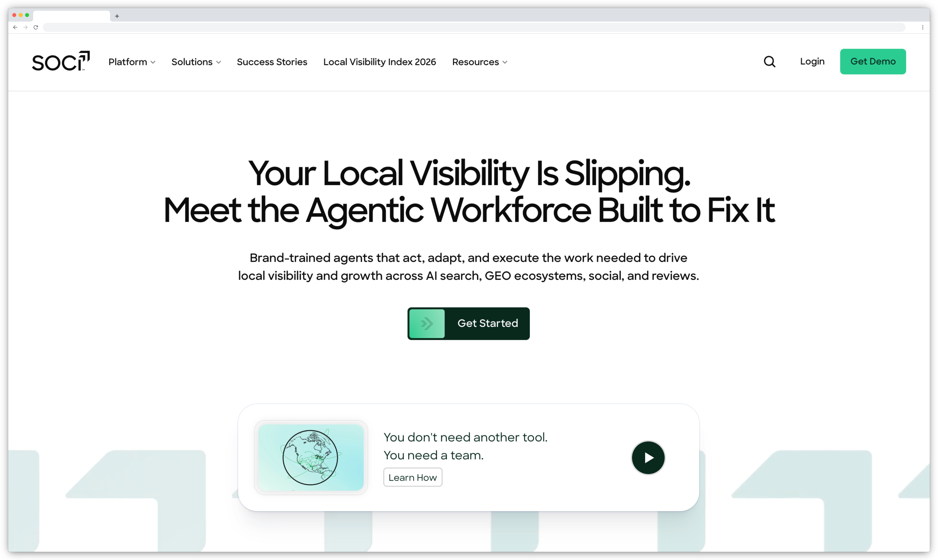938x560 pixels.
Task: Maximize the window with the green button
Action: pos(27,15)
